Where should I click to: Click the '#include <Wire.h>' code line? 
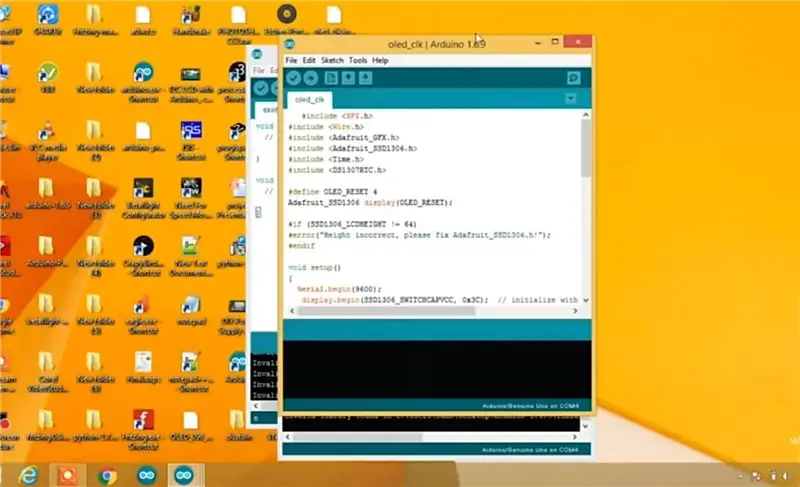(326, 126)
